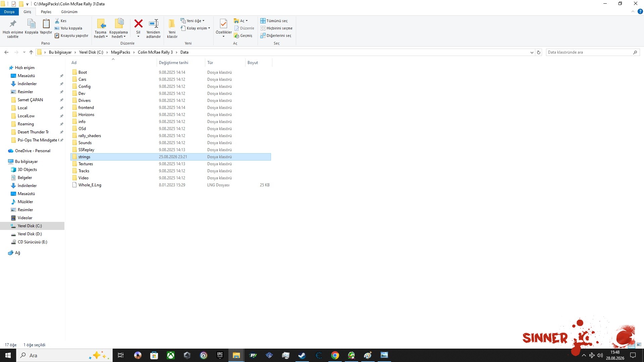The width and height of the screenshot is (644, 362).
Task: Click Hiçbirini seçme option
Action: point(276,28)
